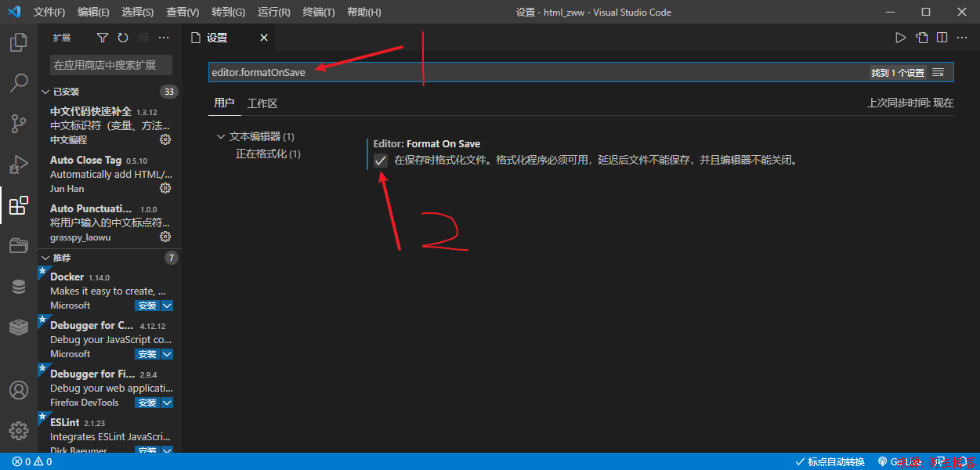Open the Search view in activity bar
Viewport: 980px width, 470px height.
pyautogui.click(x=19, y=83)
